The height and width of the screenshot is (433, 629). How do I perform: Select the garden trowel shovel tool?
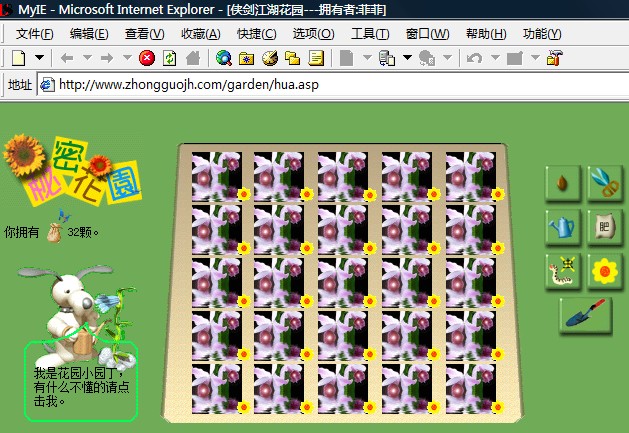[x=586, y=315]
